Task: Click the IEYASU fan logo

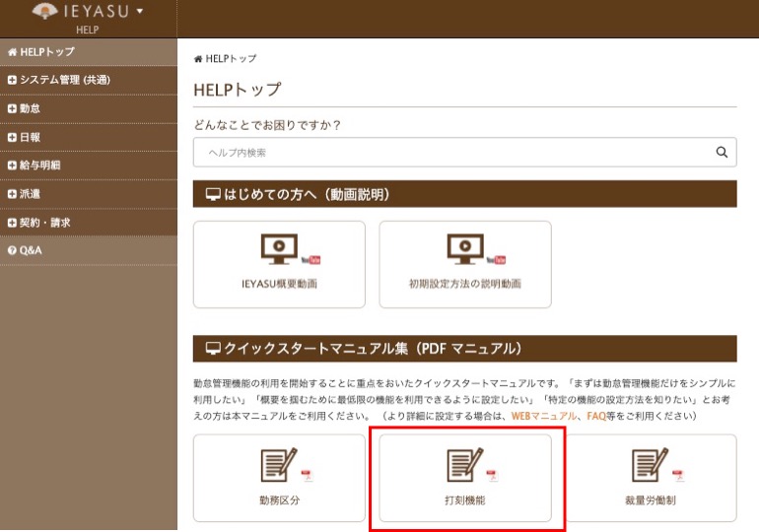Action: tap(45, 11)
